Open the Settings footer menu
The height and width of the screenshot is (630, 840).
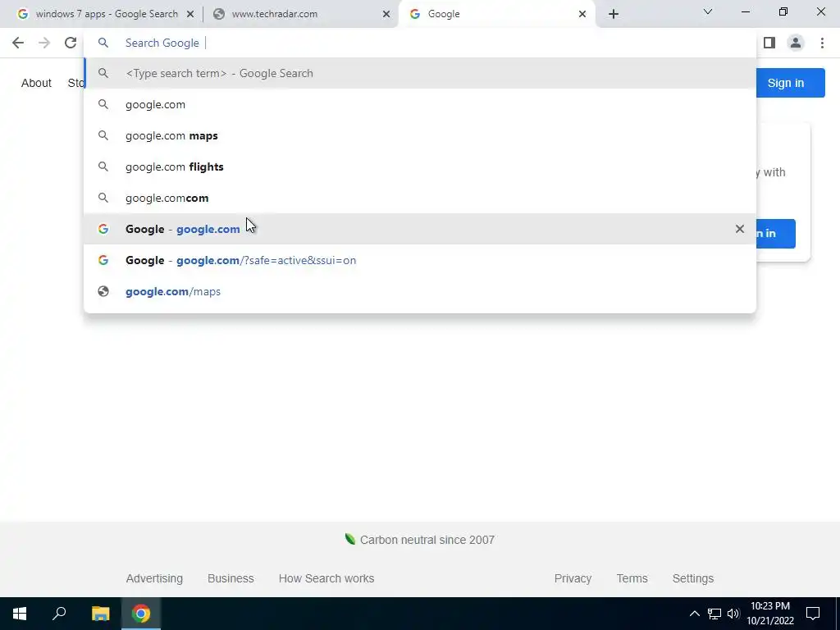coord(693,578)
